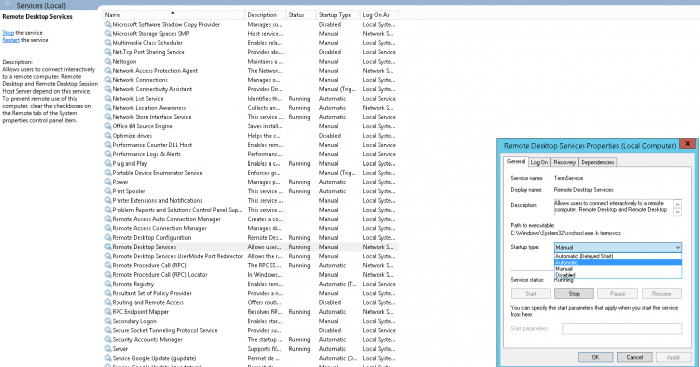700x367 pixels.
Task: Click the Remote Desktop Configuration service icon
Action: tap(108, 238)
